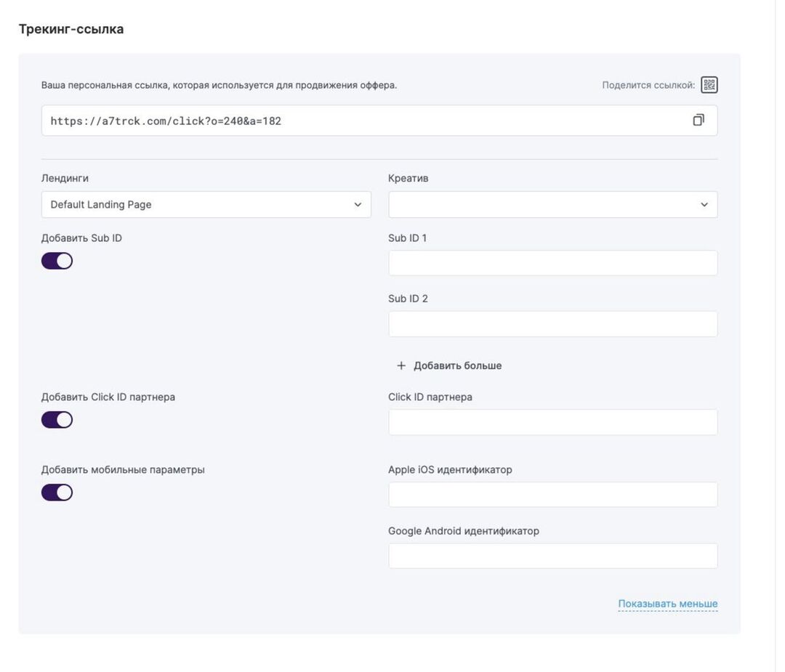Click the Sub ID 2 label
This screenshot has height=672, width=785.
tap(408, 299)
